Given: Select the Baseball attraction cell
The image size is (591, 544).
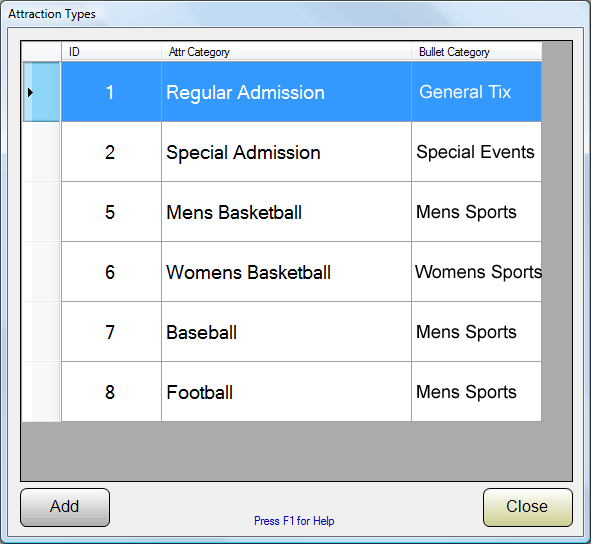Looking at the screenshot, I should 286,332.
